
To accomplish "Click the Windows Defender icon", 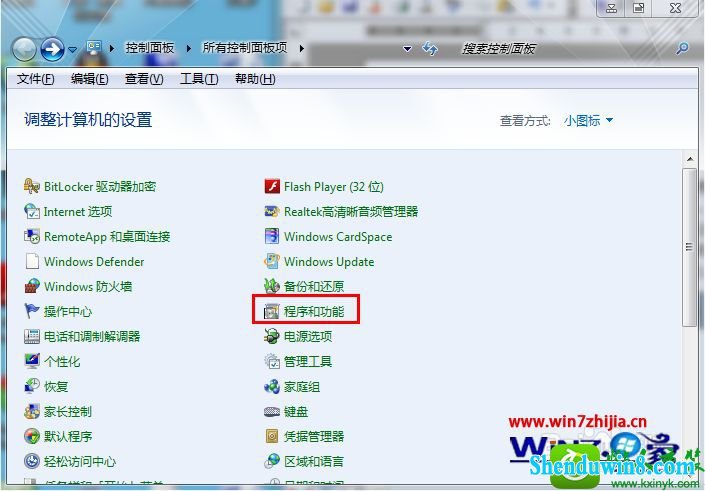I will [31, 261].
